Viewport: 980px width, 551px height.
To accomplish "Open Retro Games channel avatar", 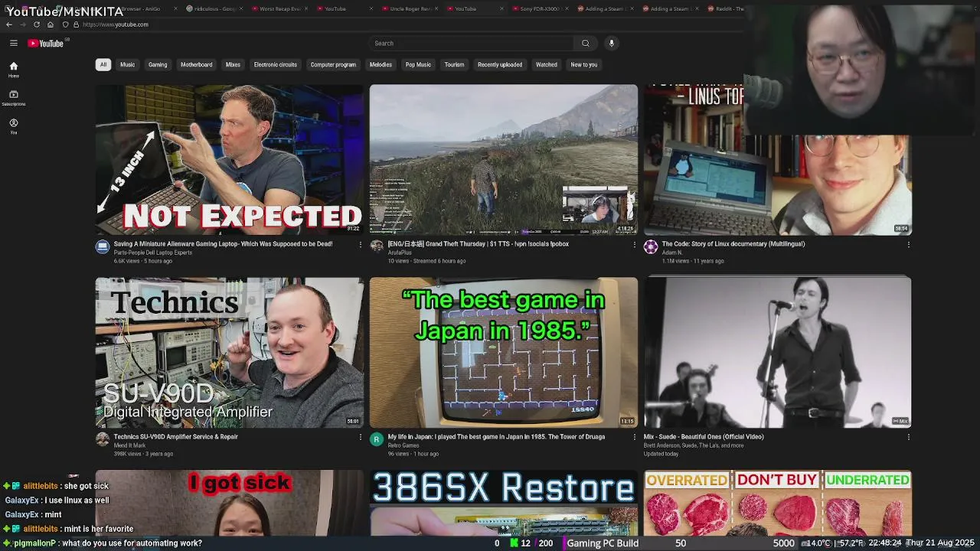I will click(377, 439).
